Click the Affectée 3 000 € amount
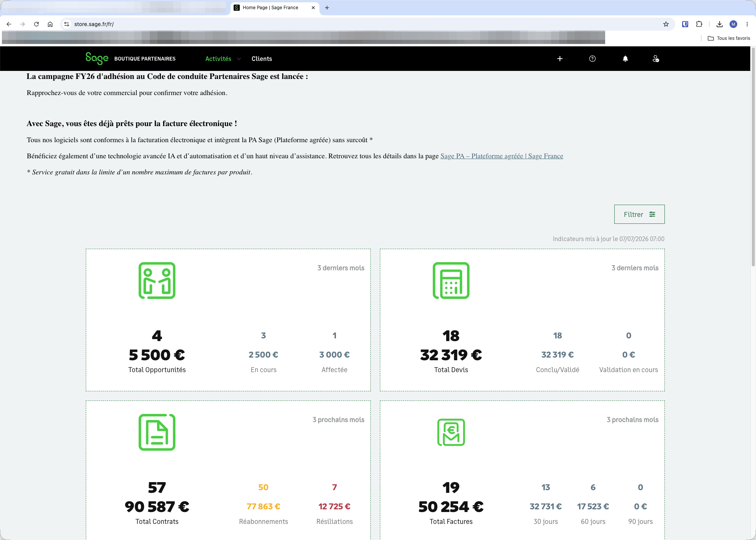Image resolution: width=756 pixels, height=540 pixels. pyautogui.click(x=334, y=355)
